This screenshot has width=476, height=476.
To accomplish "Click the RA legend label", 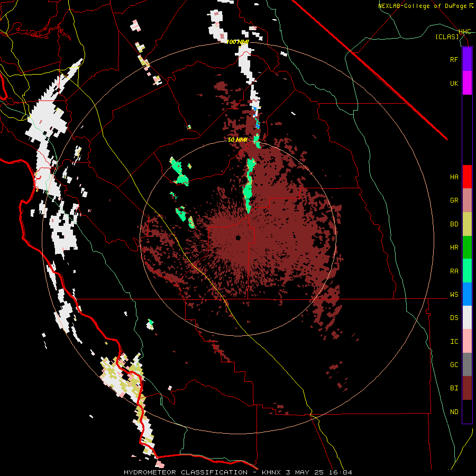I will coord(454,271).
